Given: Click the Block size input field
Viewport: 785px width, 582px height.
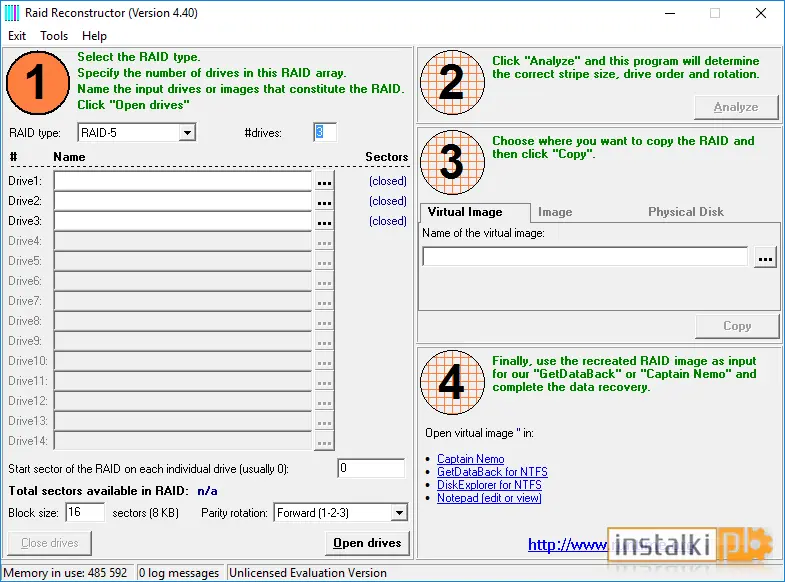Looking at the screenshot, I should click(85, 512).
